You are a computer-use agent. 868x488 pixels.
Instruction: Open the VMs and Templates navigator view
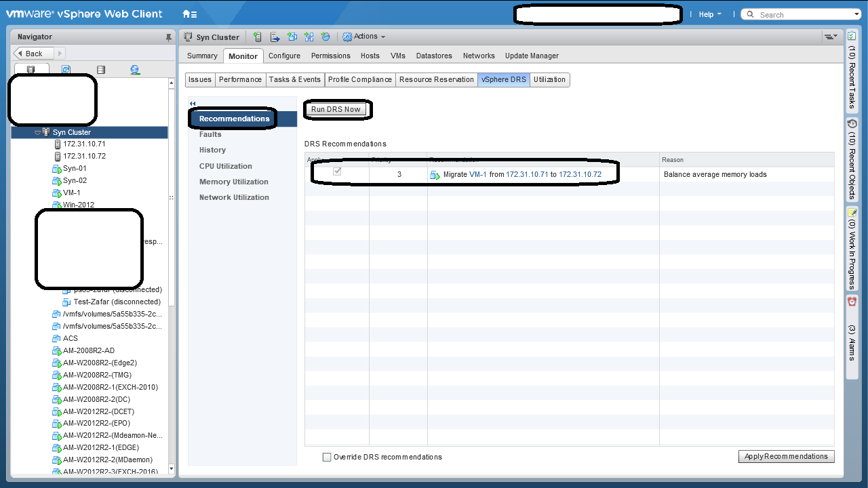tap(66, 70)
